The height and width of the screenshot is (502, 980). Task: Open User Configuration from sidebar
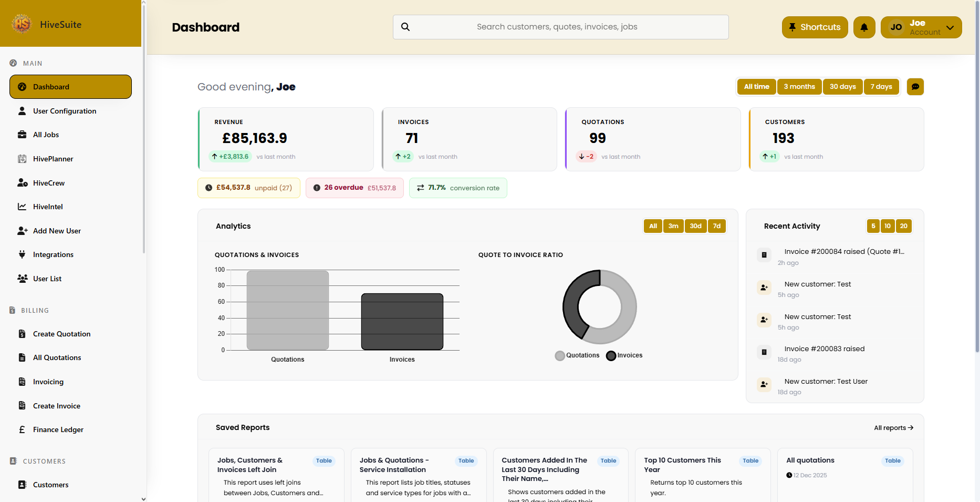[64, 111]
